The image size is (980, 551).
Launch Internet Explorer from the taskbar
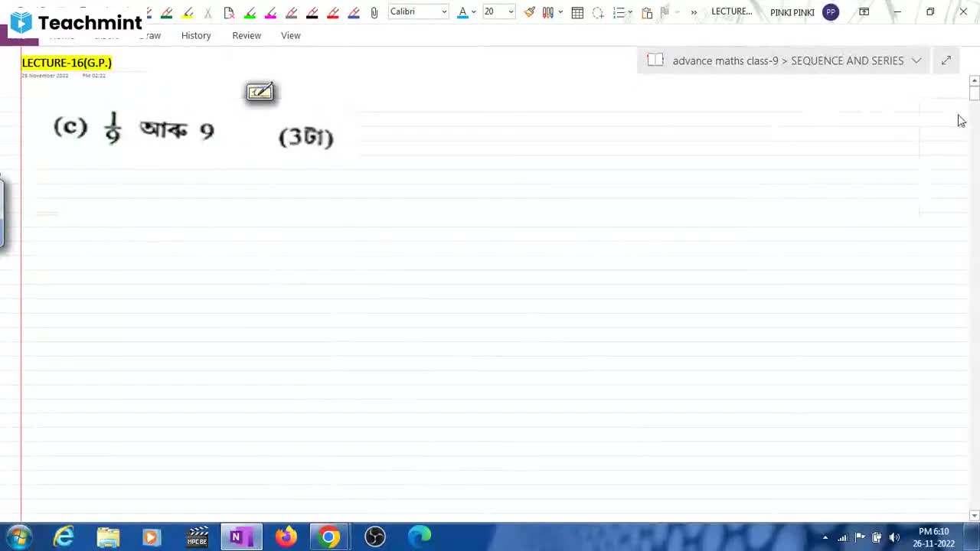(x=64, y=537)
